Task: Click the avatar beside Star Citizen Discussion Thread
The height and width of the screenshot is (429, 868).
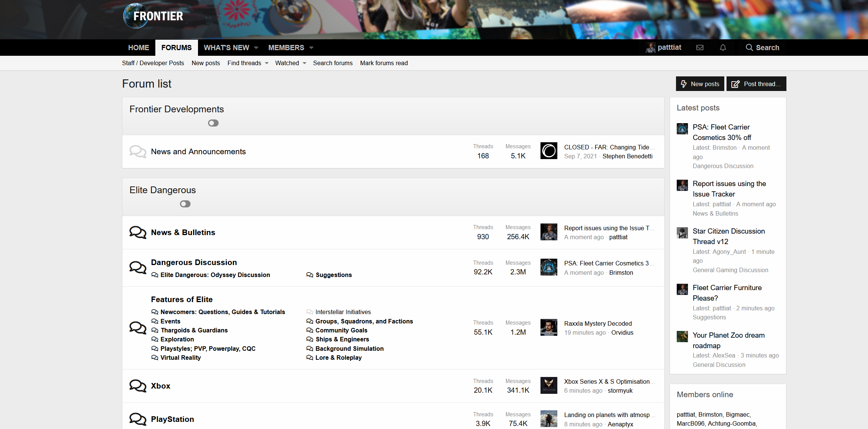Action: tap(682, 233)
